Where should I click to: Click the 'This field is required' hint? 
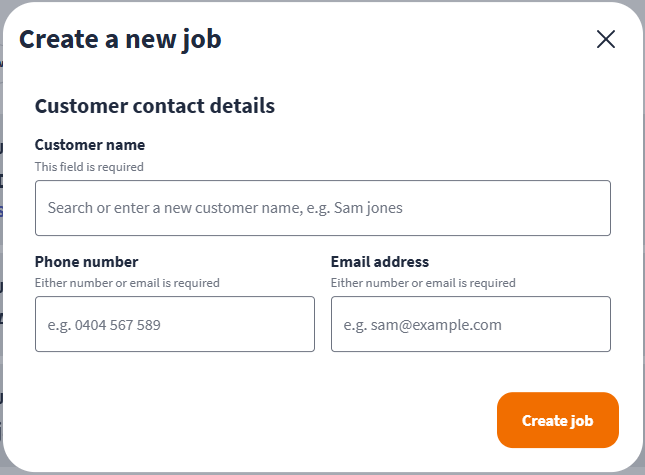pos(89,167)
